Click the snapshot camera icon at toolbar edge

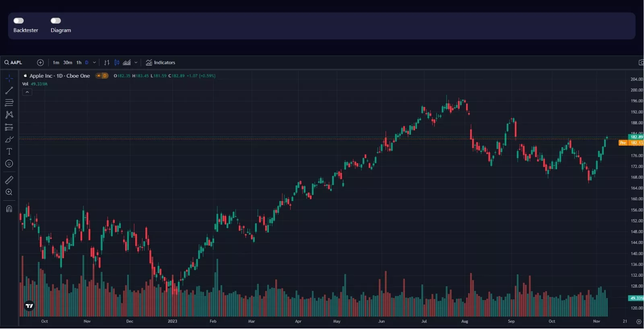(x=641, y=62)
